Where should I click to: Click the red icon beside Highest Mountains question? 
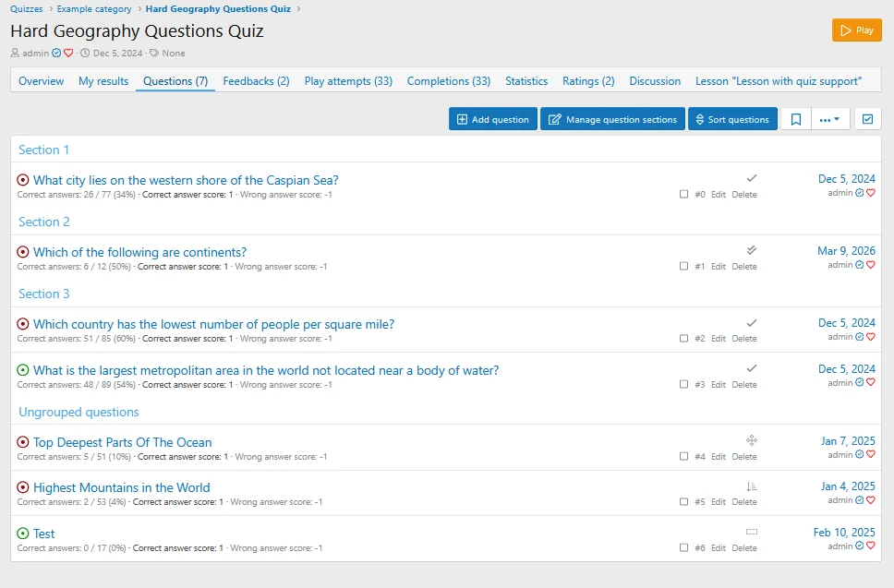(x=23, y=487)
